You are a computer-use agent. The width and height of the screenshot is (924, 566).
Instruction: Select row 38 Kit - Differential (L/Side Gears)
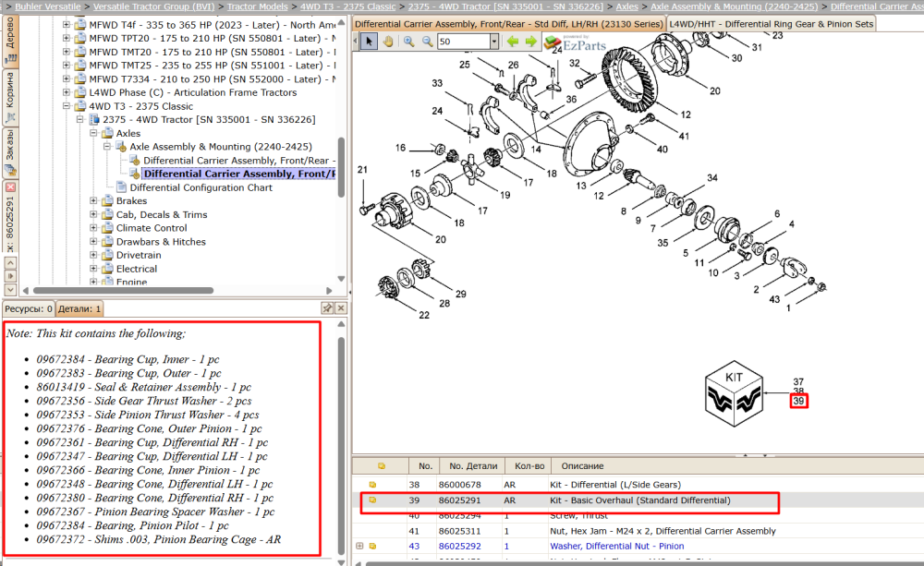point(638,484)
